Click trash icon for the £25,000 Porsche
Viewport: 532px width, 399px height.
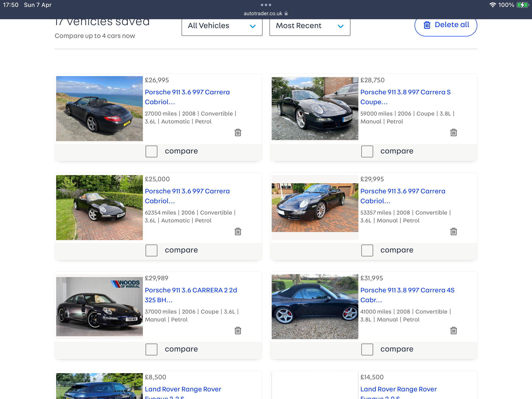click(238, 232)
